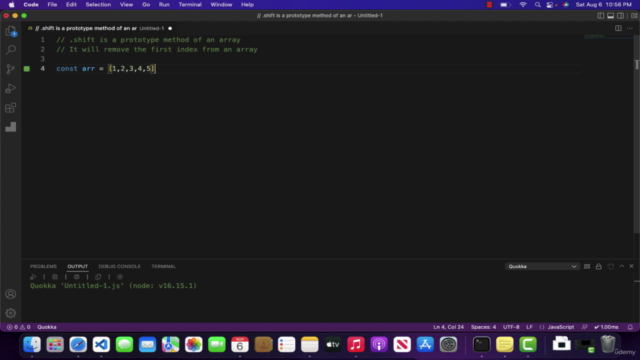Image resolution: width=640 pixels, height=360 pixels.
Task: Click comment line '.shift is a prototype method'
Action: [x=148, y=40]
